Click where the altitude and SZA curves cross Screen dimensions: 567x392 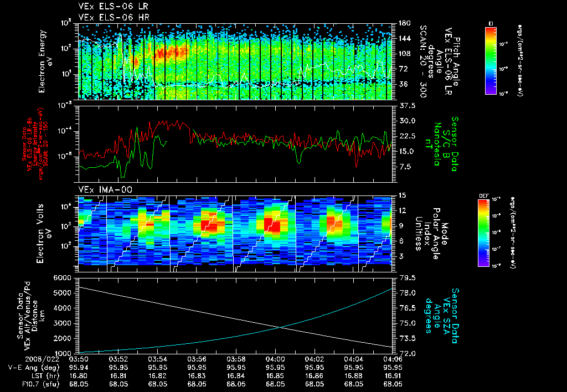[280, 327]
